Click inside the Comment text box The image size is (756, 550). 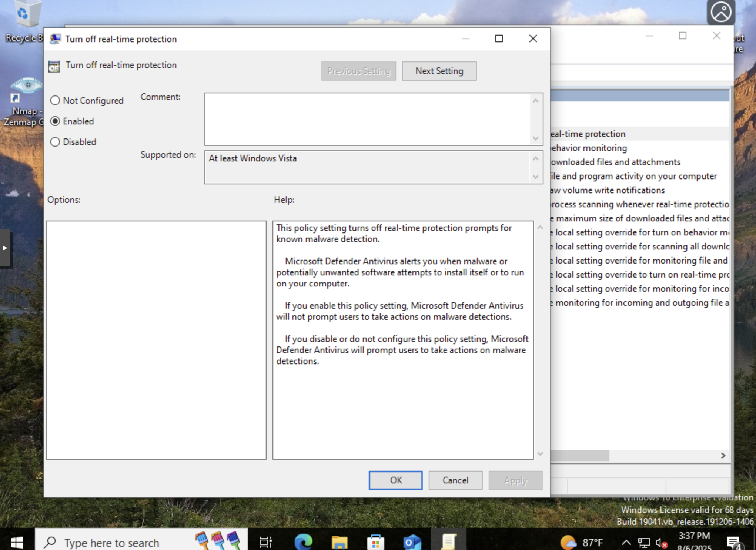pyautogui.click(x=368, y=119)
